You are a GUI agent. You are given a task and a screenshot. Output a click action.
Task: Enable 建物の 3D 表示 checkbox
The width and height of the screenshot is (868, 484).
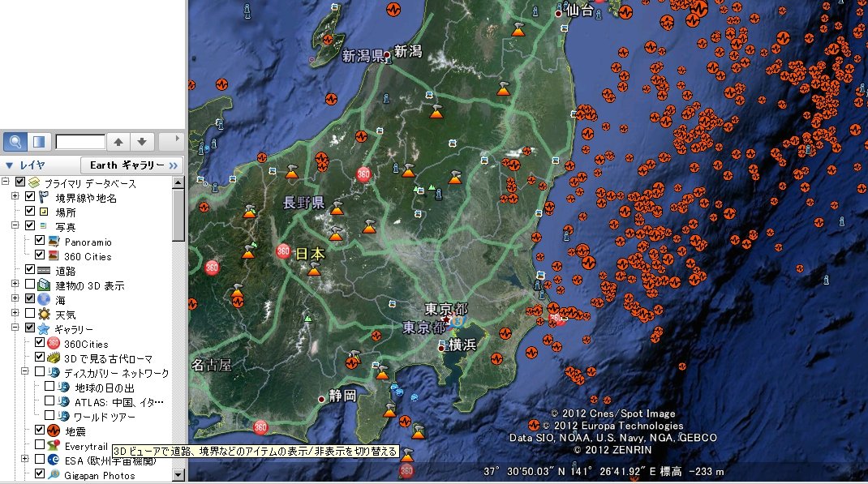coord(30,285)
